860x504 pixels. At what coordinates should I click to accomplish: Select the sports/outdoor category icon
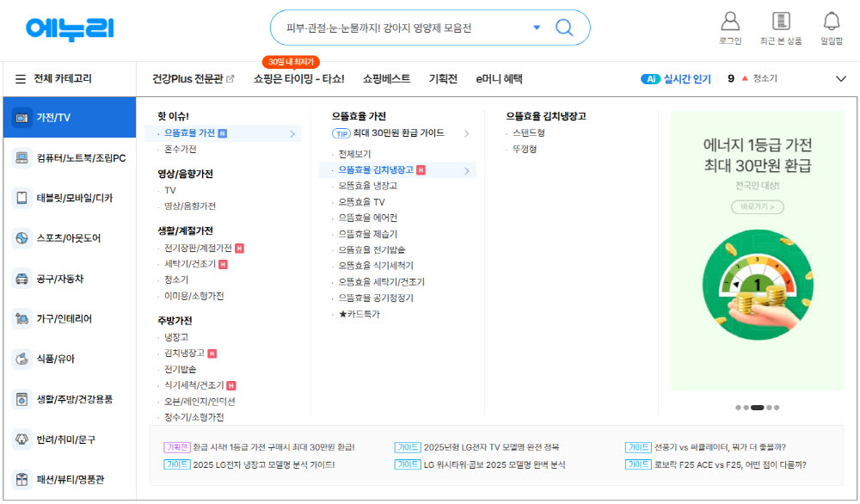(x=21, y=238)
